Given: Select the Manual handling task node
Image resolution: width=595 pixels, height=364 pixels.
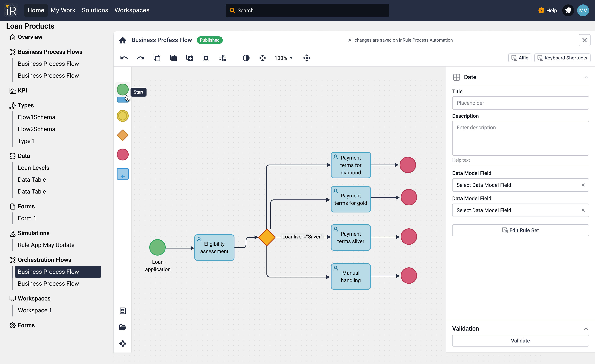Looking at the screenshot, I should (351, 277).
